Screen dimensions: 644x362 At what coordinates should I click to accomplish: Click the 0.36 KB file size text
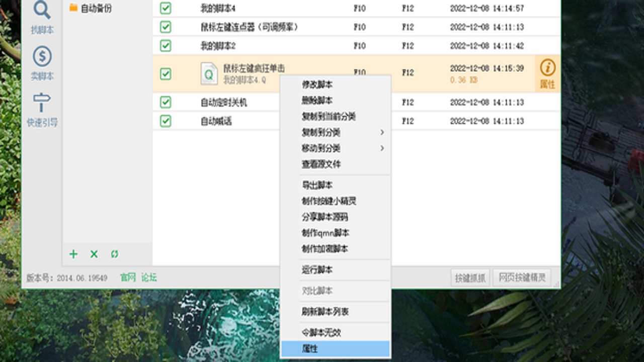tap(464, 80)
